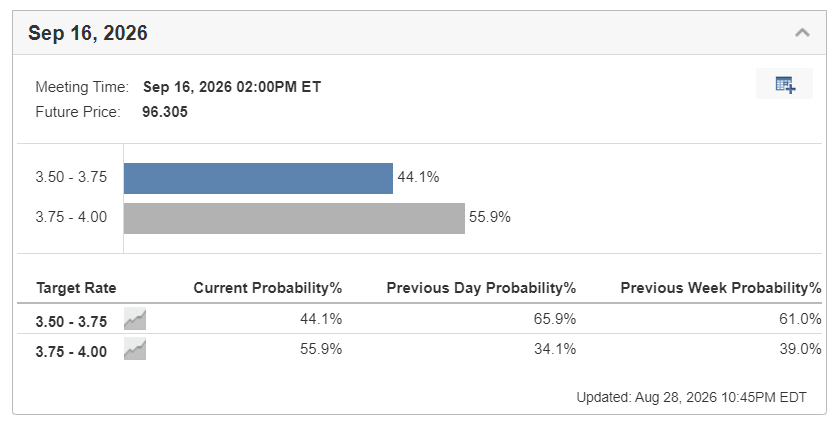Click the 39.0% previous week probability cell
834x421 pixels.
[x=800, y=349]
